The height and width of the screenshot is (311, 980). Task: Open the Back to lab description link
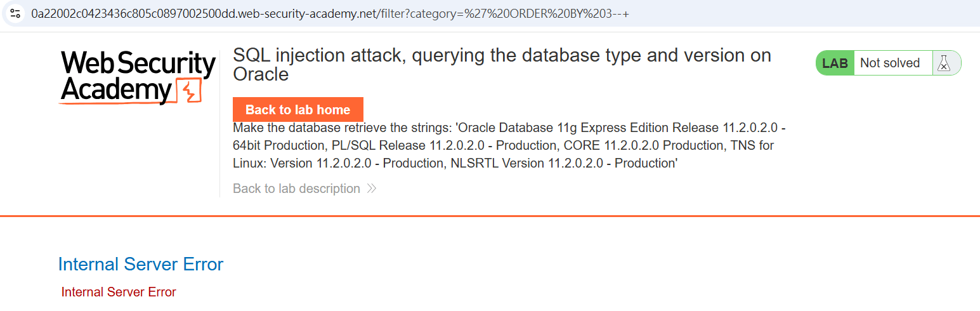(296, 189)
